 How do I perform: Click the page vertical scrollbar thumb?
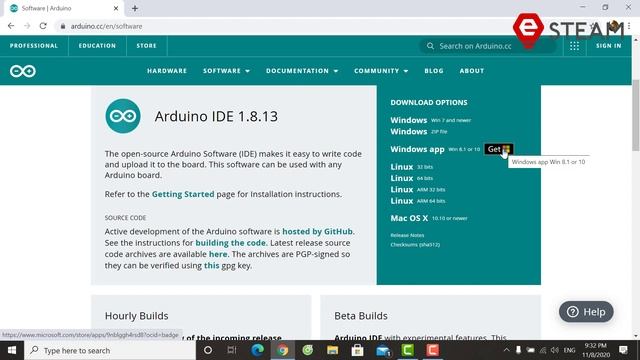[636, 115]
